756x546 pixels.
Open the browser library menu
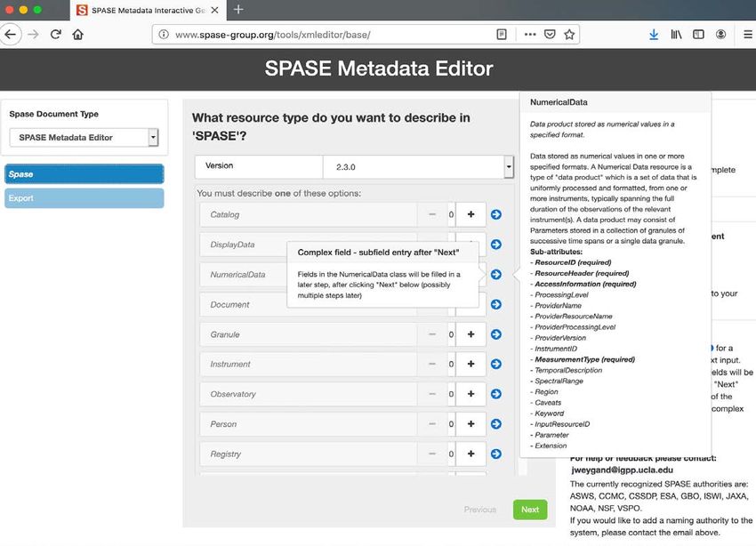coord(676,34)
